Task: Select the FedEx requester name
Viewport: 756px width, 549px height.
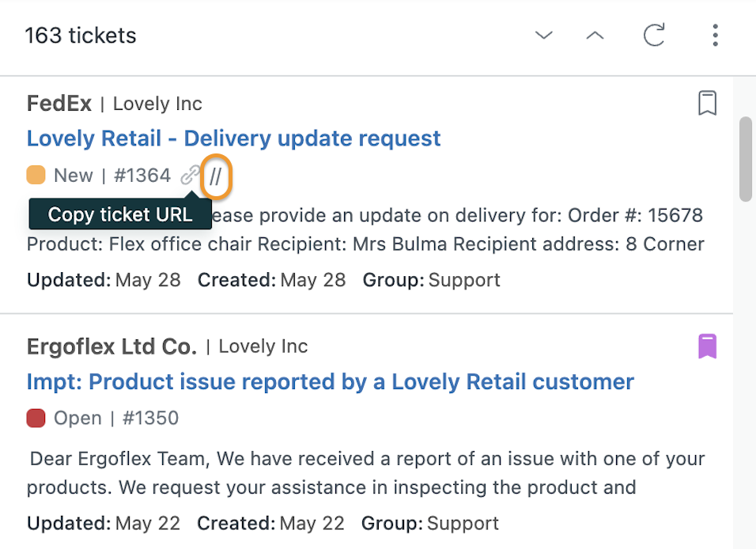Action: point(59,104)
